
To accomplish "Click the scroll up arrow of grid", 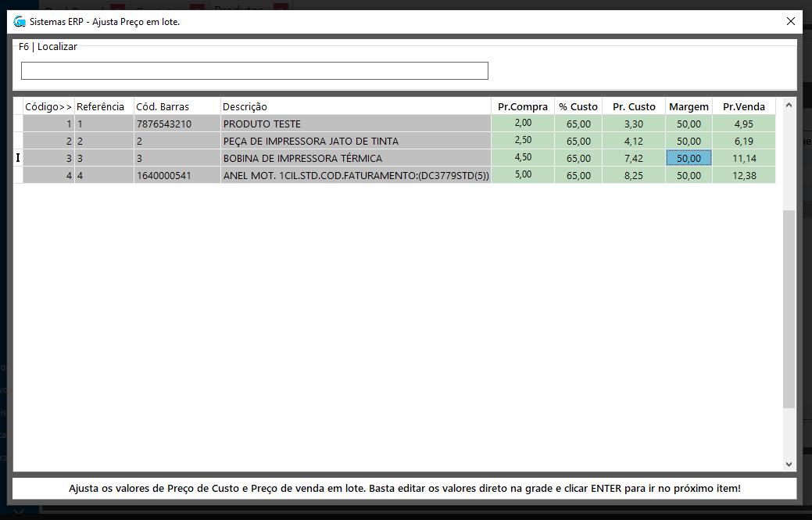I will (x=789, y=104).
